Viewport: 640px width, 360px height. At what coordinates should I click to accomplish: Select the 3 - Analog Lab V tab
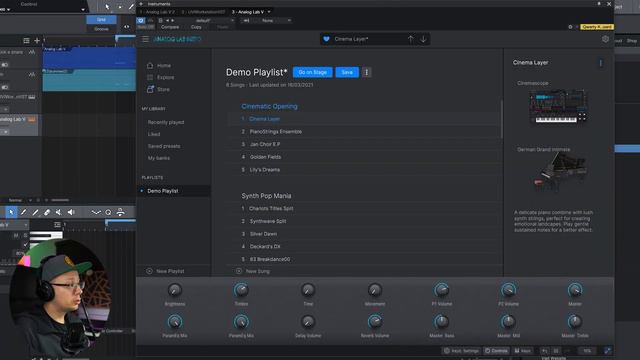coord(247,12)
